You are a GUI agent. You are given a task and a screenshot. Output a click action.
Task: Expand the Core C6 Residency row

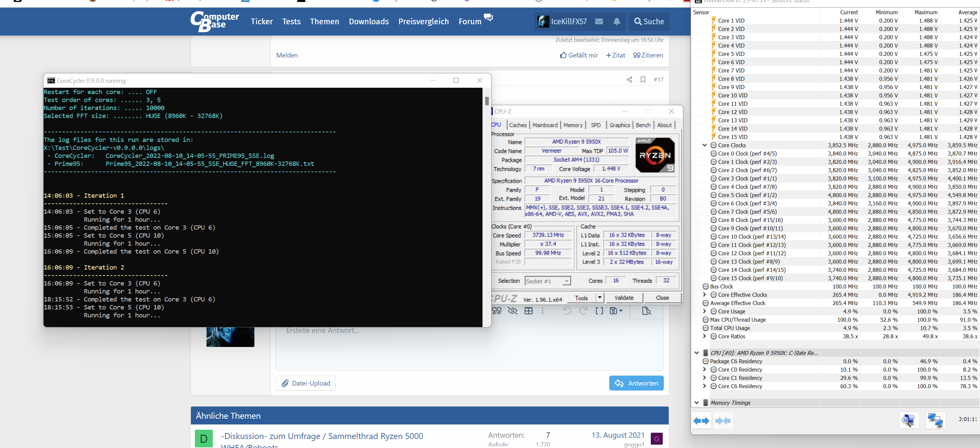pyautogui.click(x=705, y=387)
